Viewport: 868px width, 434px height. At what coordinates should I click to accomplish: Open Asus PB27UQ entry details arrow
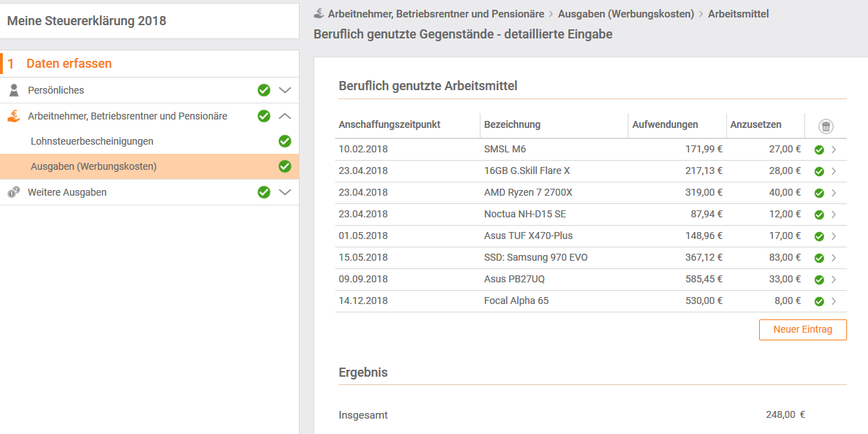(x=834, y=280)
